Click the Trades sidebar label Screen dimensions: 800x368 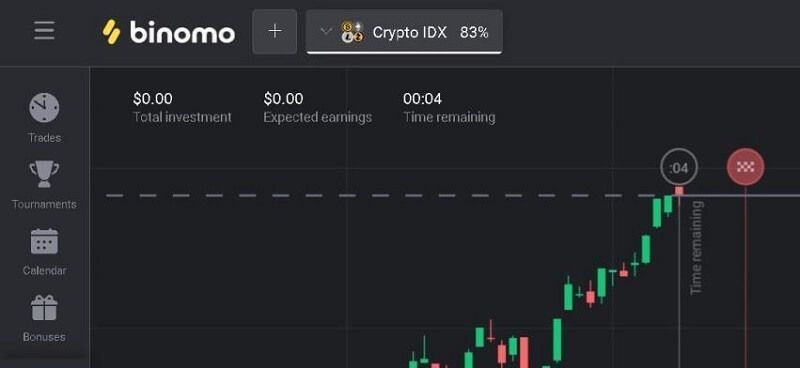(x=44, y=138)
